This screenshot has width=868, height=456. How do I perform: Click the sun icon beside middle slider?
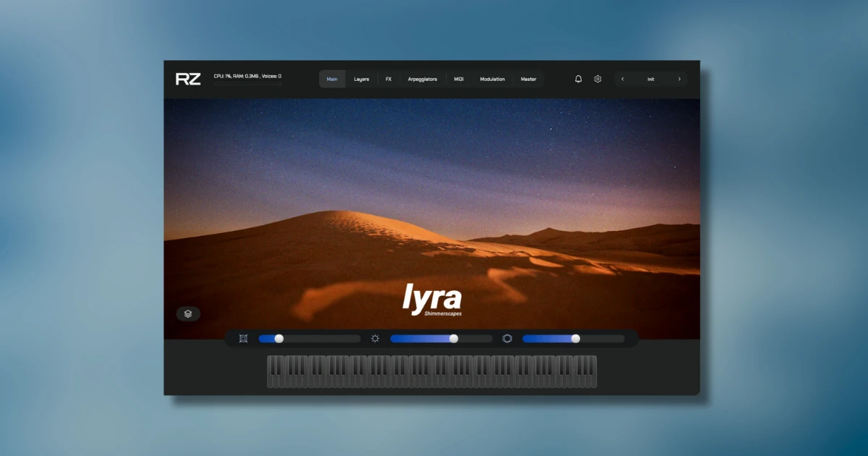point(375,339)
